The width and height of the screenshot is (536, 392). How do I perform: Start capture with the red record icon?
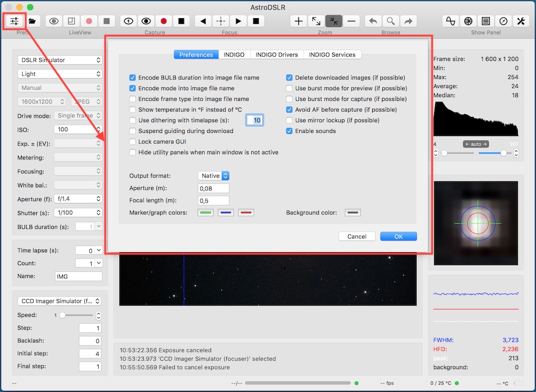click(x=164, y=21)
